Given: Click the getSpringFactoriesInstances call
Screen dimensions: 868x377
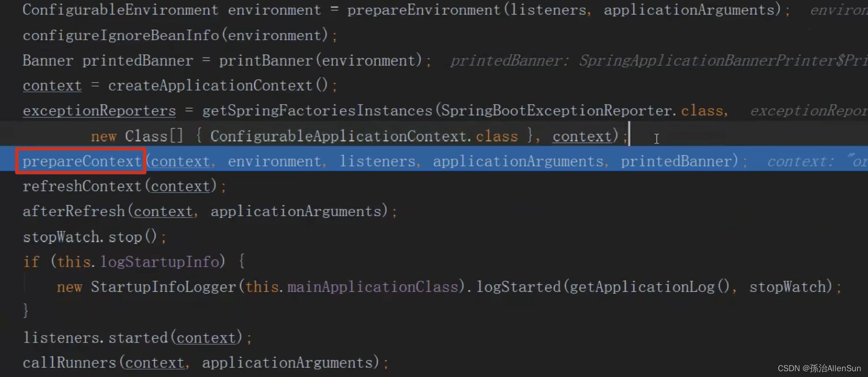Looking at the screenshot, I should click(317, 111).
